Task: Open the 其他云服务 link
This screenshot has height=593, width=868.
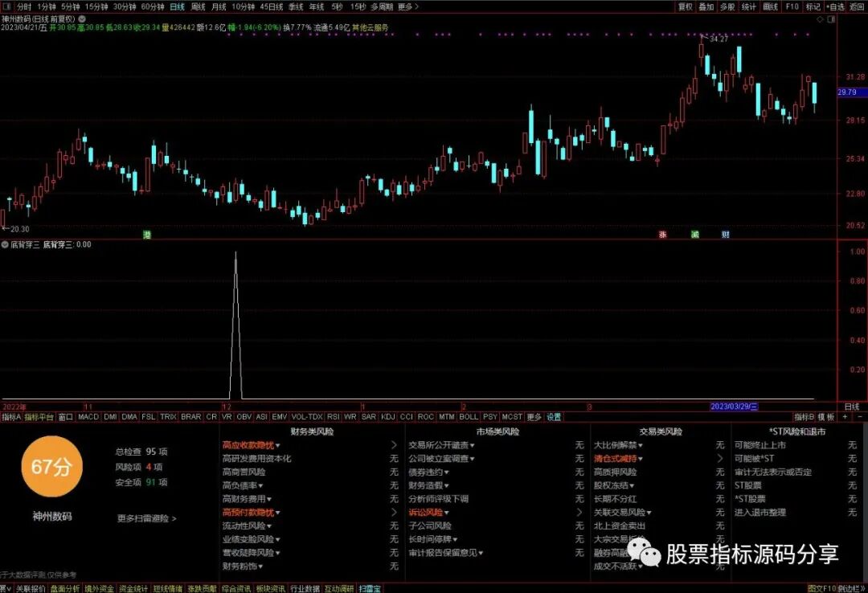Action: click(x=371, y=27)
